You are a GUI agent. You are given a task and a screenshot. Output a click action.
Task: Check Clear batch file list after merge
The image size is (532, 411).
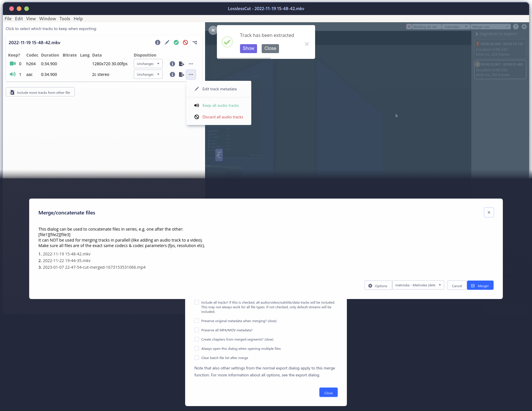click(197, 358)
